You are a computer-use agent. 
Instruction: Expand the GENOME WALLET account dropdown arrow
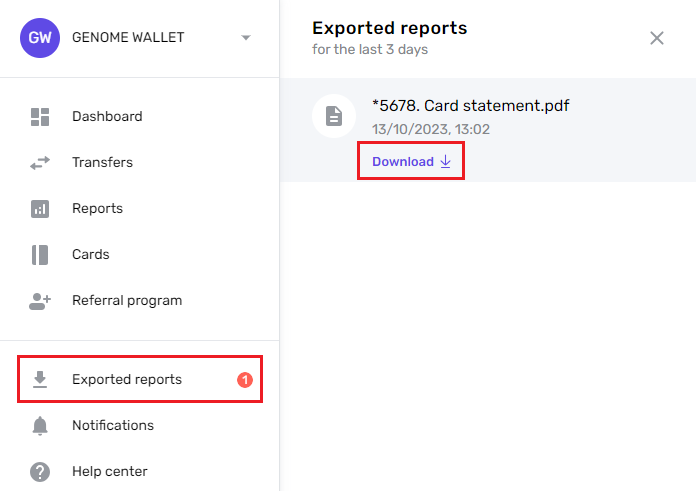(x=246, y=38)
